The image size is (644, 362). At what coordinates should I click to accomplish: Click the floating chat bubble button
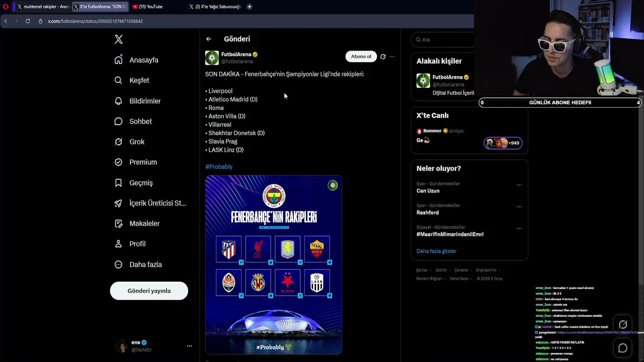coord(623,348)
